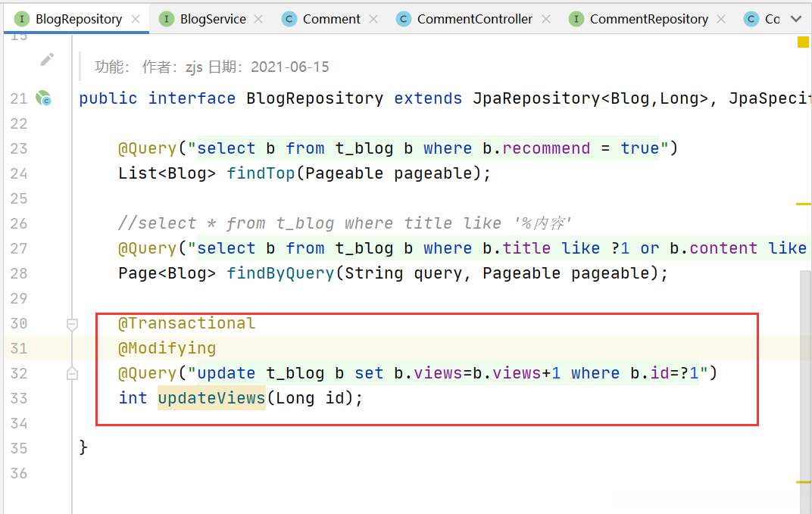Click the fold end marker at line 32
Image resolution: width=812 pixels, height=514 pixels.
tap(73, 373)
